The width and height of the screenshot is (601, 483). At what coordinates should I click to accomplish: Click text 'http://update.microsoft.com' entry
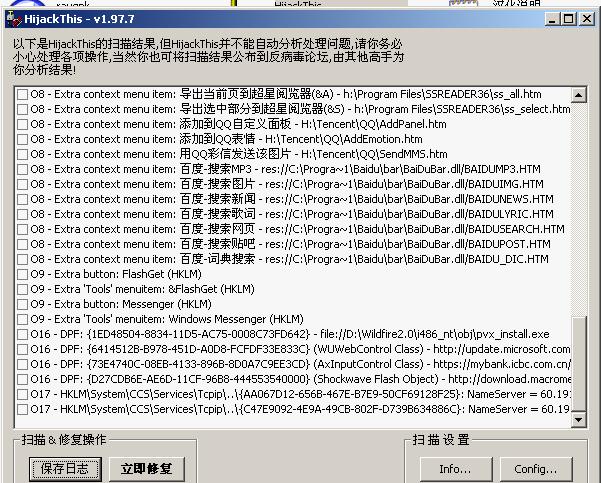(502, 349)
